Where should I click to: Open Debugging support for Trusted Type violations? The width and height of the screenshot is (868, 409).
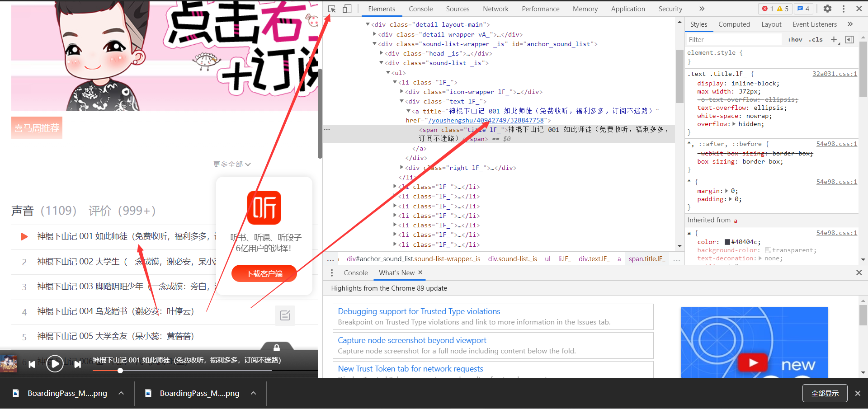(x=419, y=311)
